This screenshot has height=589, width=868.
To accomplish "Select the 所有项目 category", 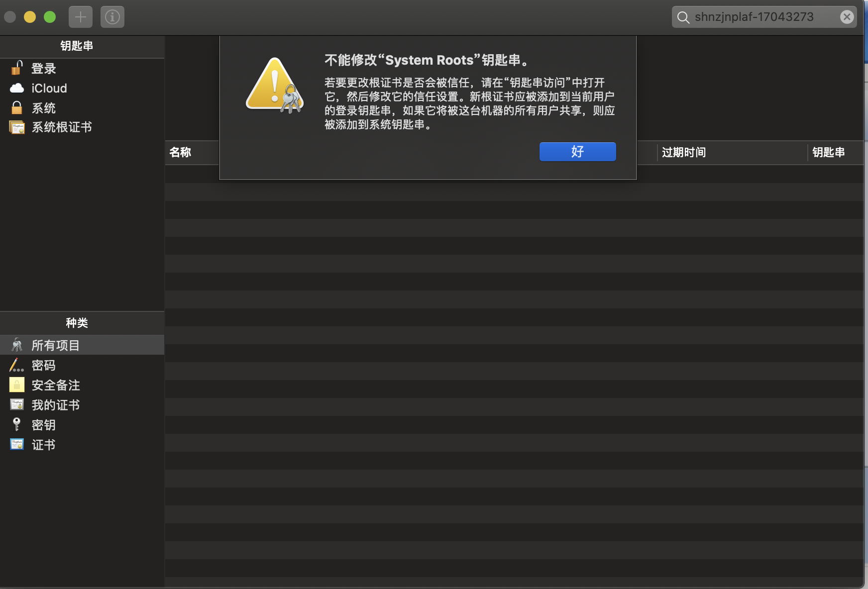I will click(57, 345).
